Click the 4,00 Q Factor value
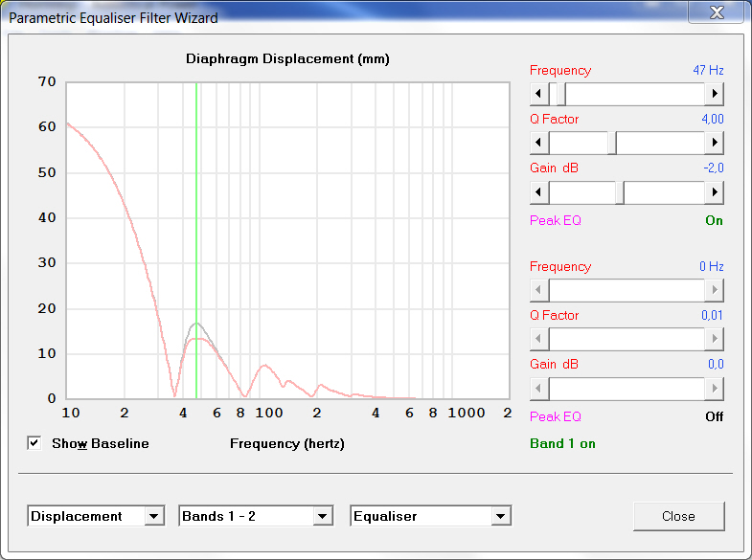 pyautogui.click(x=713, y=120)
